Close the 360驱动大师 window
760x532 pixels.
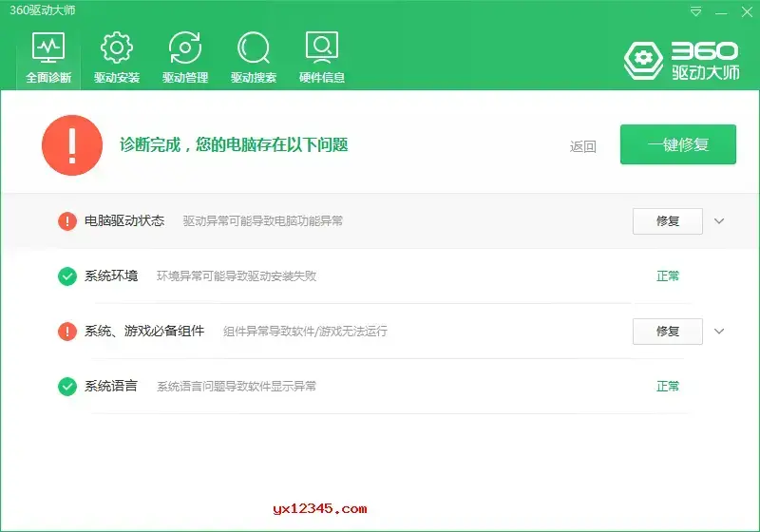point(747,12)
